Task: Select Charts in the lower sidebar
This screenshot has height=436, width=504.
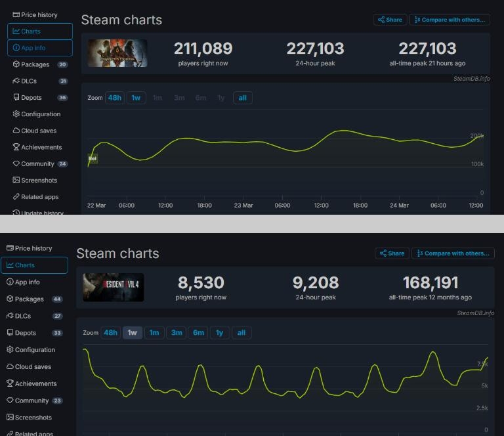Action: (x=34, y=265)
